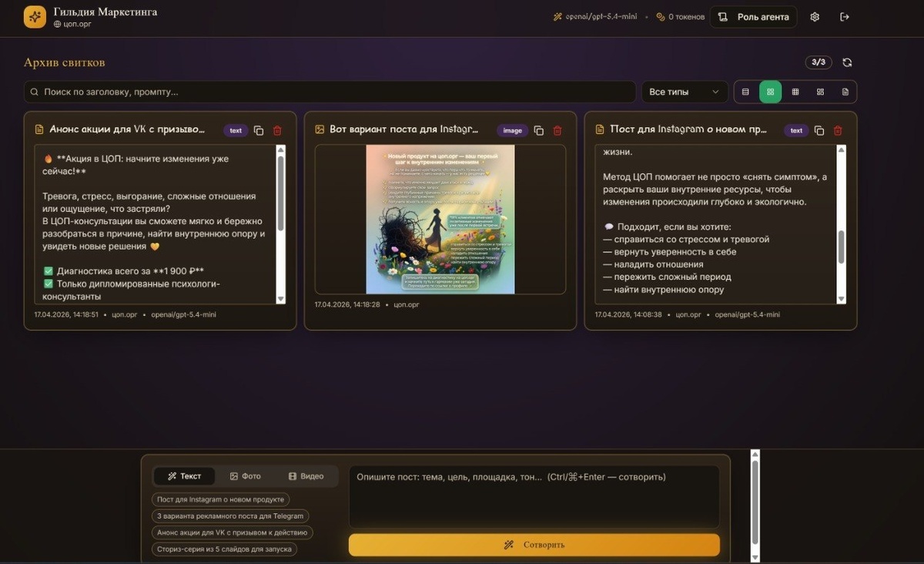Image resolution: width=924 pixels, height=564 pixels.
Task: Switch to the document view mode
Action: point(845,92)
